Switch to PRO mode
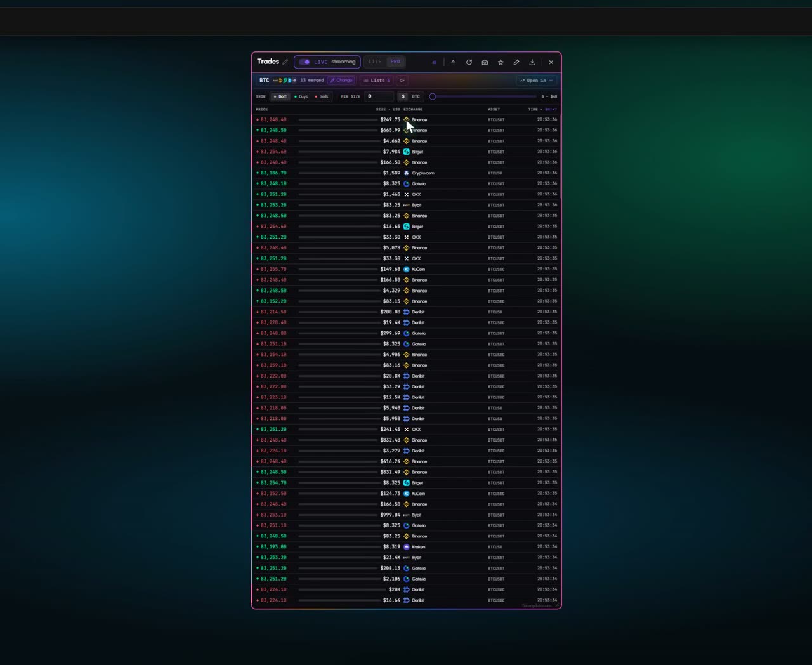This screenshot has height=665, width=812. (x=395, y=62)
